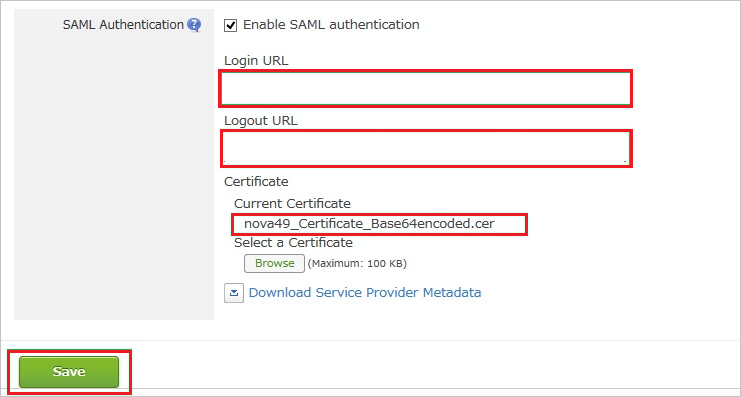The height and width of the screenshot is (397, 741).
Task: Browse for a certificate file
Action: point(275,263)
